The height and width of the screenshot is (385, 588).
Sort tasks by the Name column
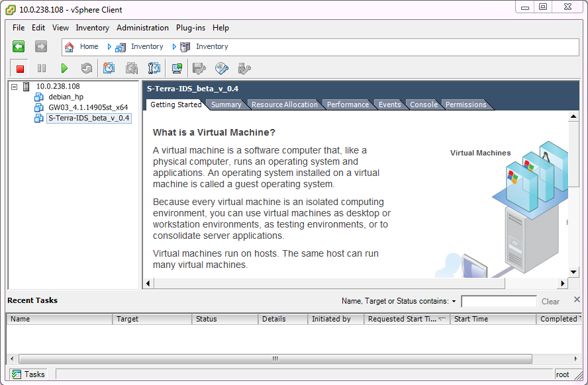click(59, 319)
